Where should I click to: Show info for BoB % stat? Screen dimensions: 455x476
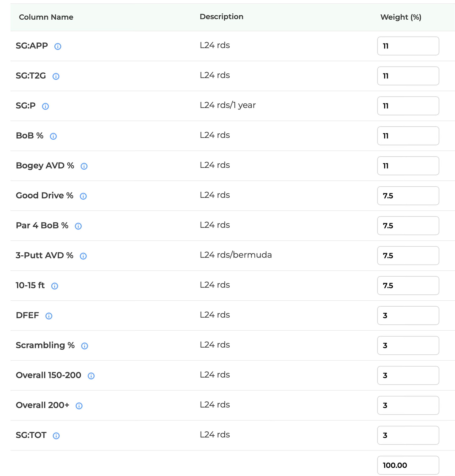(53, 136)
